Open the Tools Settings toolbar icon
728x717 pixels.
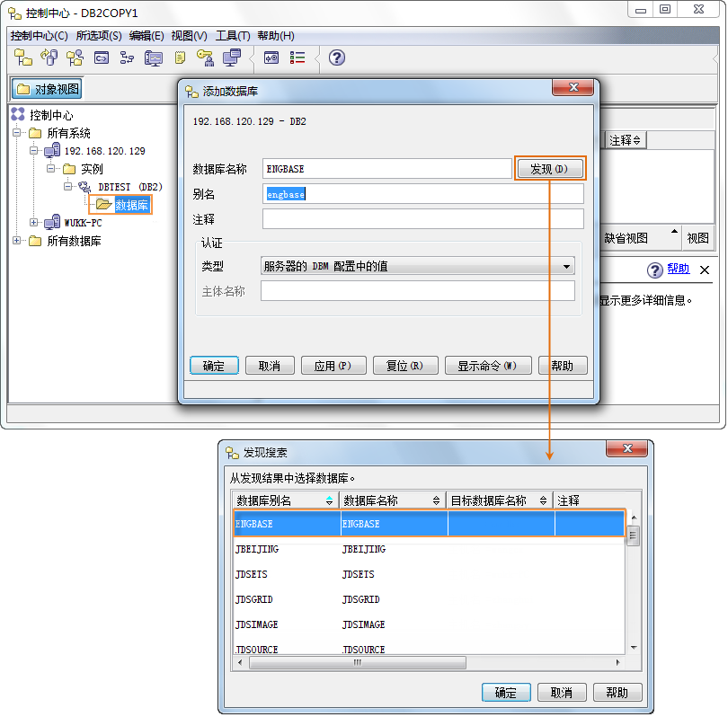[x=271, y=58]
